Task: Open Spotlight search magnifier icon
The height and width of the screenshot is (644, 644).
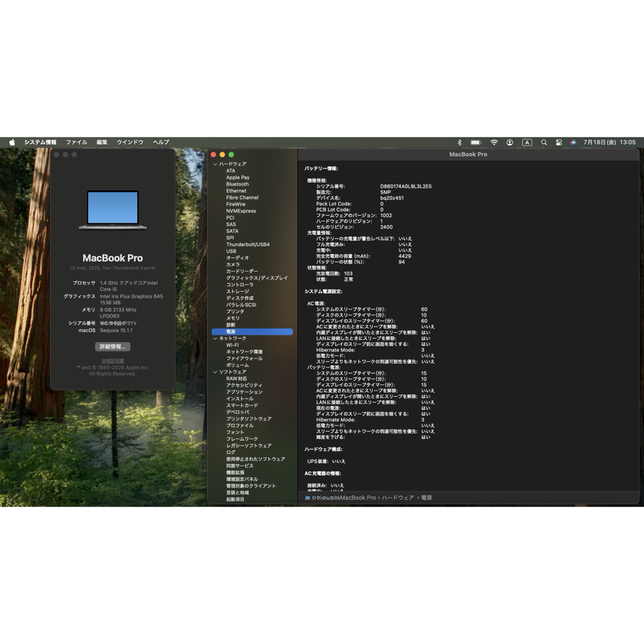Action: (544, 143)
